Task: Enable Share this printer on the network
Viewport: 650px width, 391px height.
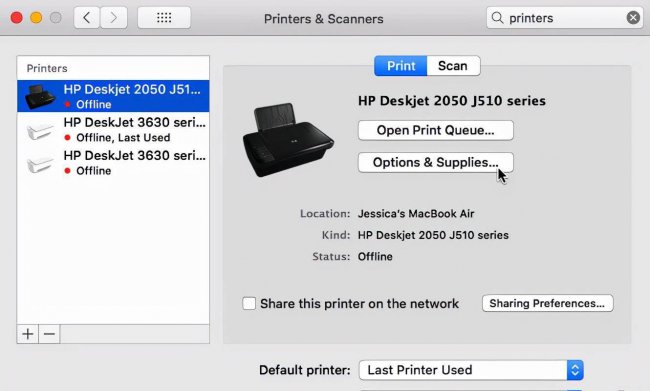Action: [x=249, y=303]
